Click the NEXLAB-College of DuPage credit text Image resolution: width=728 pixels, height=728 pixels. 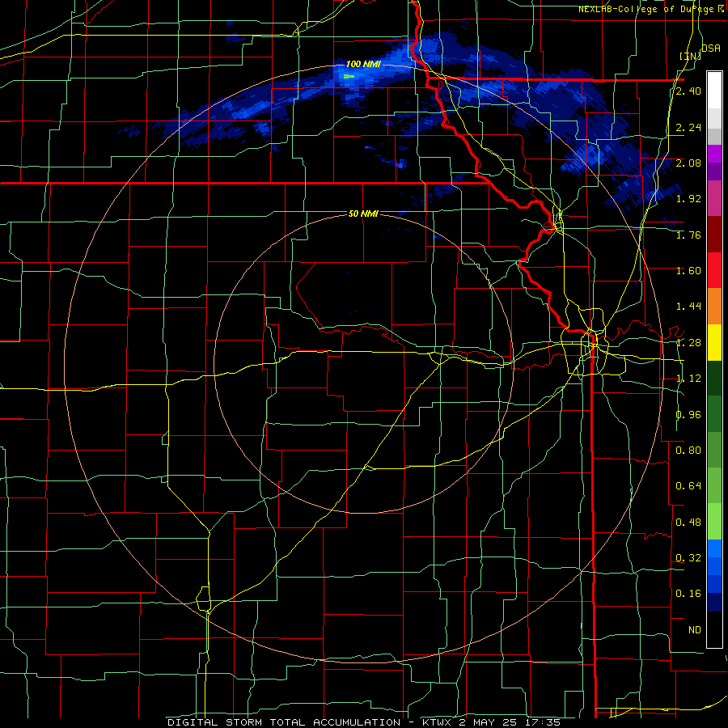[x=648, y=9]
